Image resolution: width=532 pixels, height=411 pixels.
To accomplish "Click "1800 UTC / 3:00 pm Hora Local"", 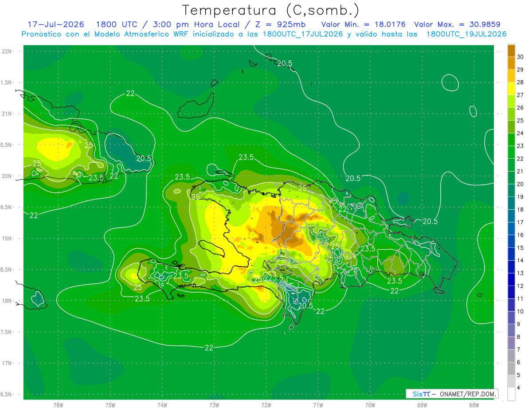I will point(167,24).
